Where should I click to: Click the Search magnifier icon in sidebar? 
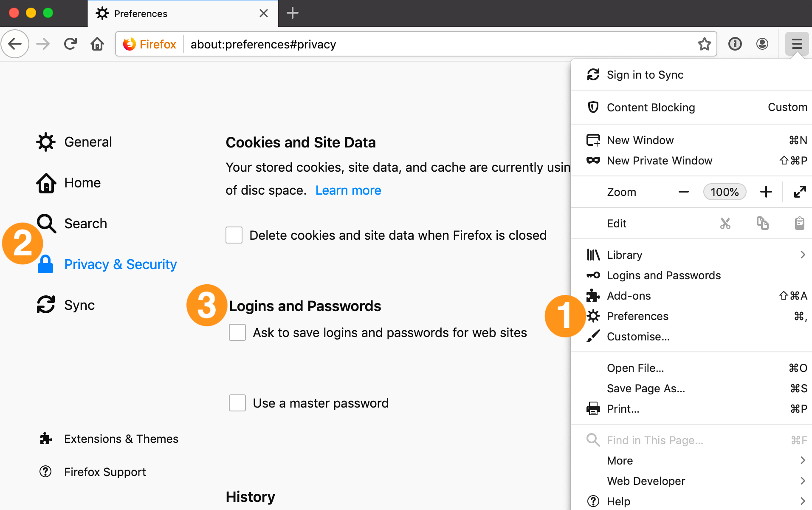pyautogui.click(x=46, y=223)
